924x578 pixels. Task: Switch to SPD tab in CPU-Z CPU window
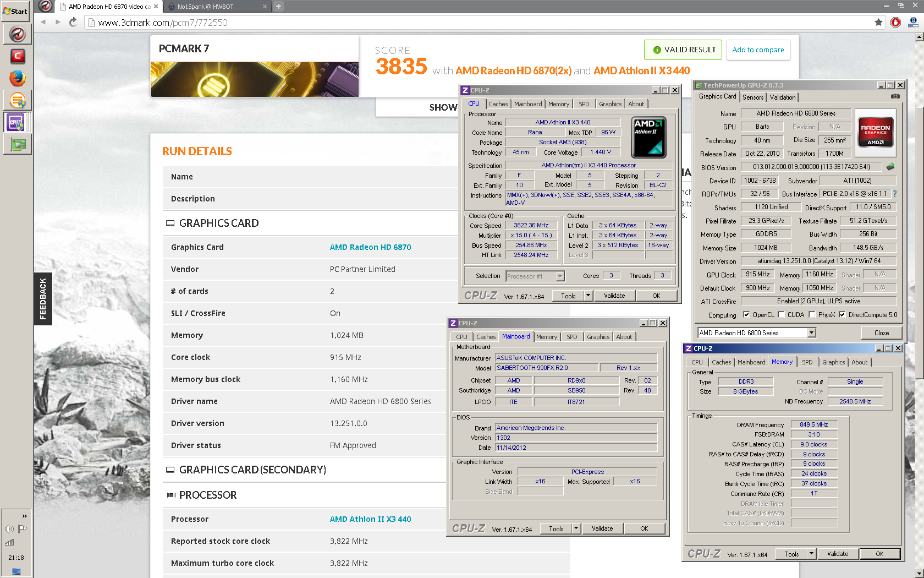(584, 104)
